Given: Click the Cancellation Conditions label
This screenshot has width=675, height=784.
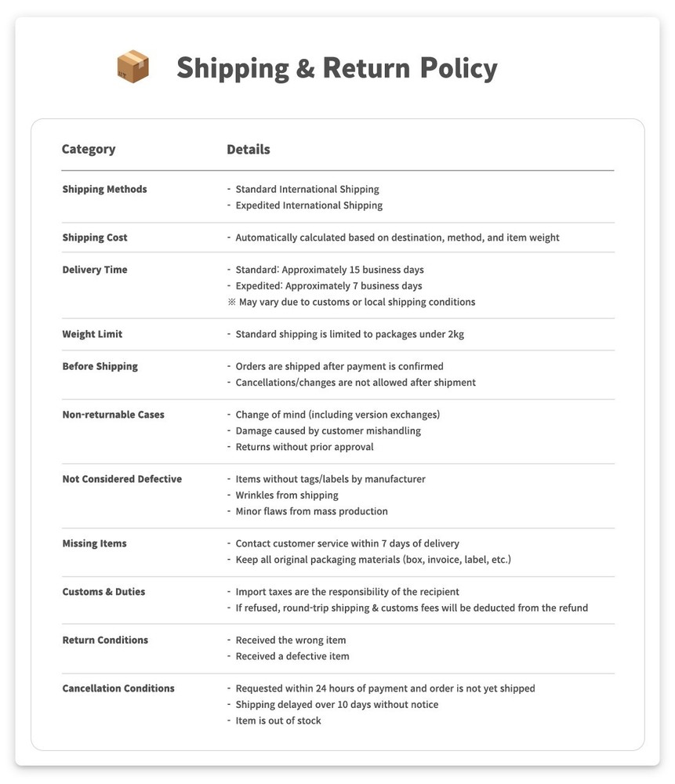Looking at the screenshot, I should (x=118, y=688).
